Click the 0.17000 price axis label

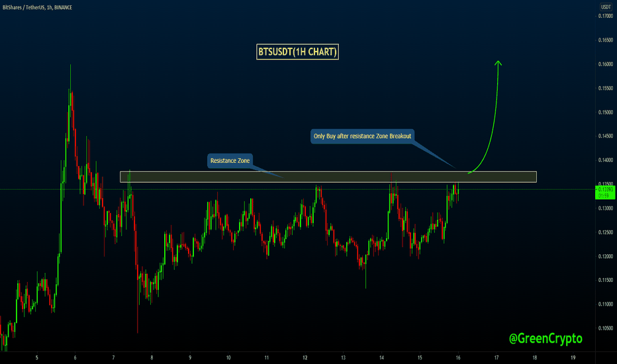click(x=606, y=16)
